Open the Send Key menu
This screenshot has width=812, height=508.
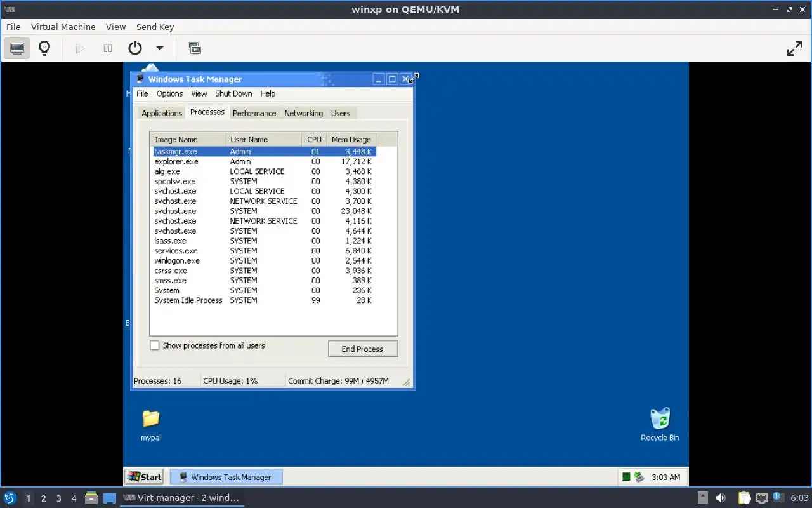point(155,27)
